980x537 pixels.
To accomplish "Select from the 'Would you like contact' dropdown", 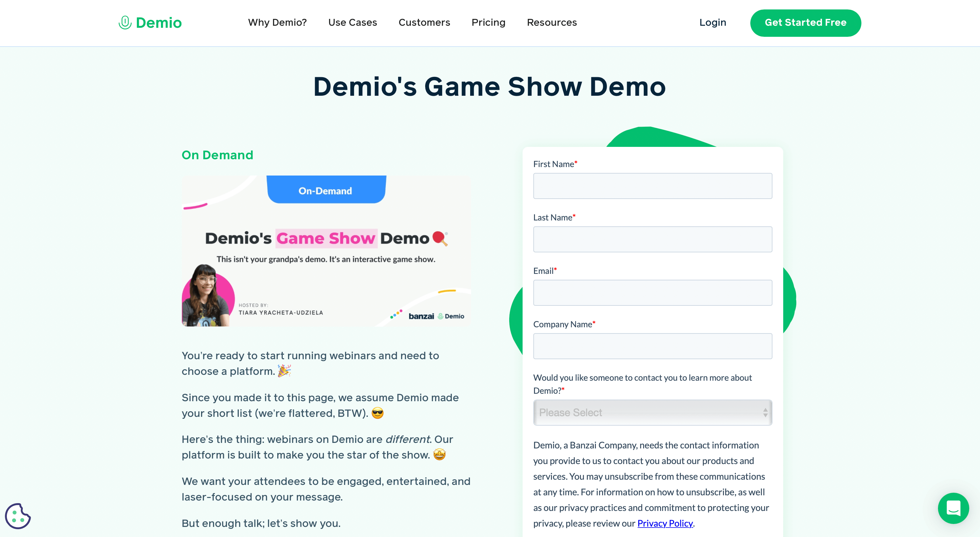I will (652, 412).
